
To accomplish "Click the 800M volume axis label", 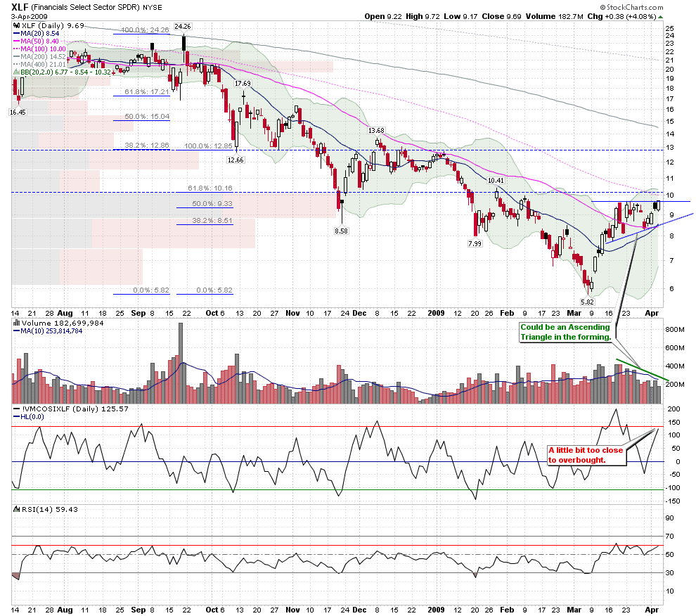I will (675, 330).
